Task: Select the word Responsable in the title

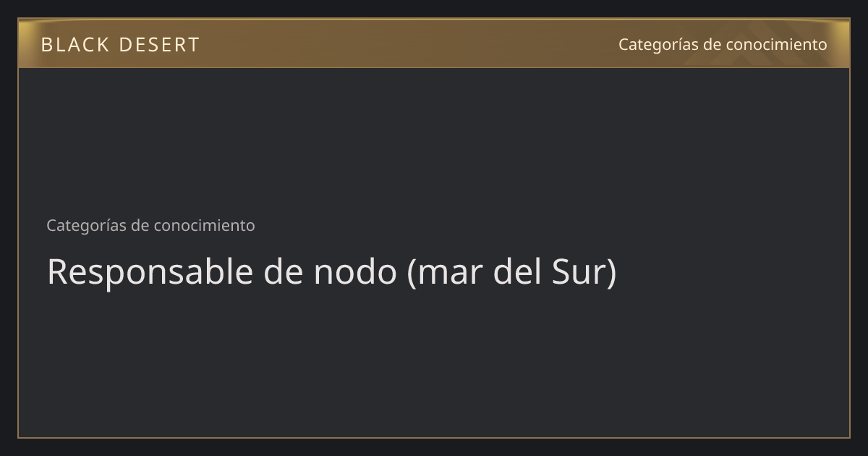Action: (150, 272)
